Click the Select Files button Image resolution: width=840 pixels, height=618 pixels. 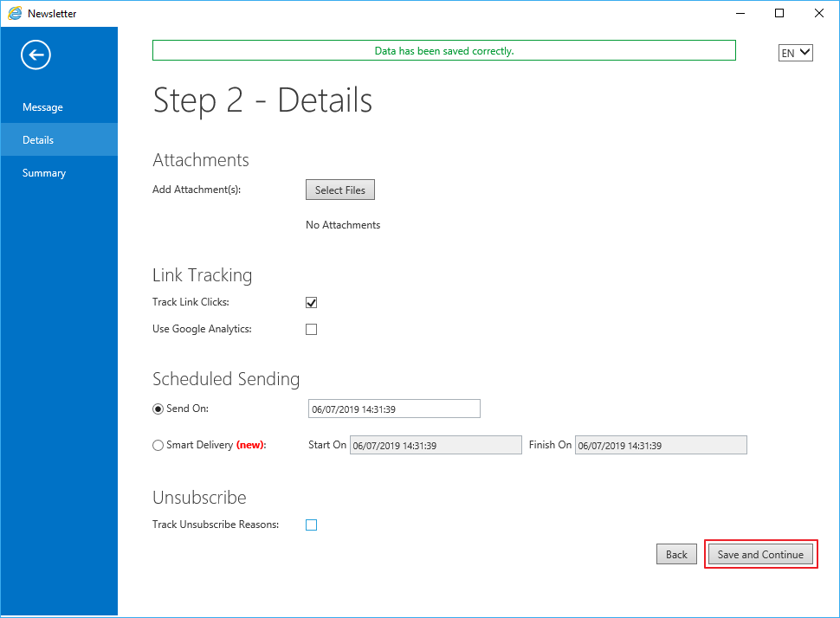pos(340,190)
